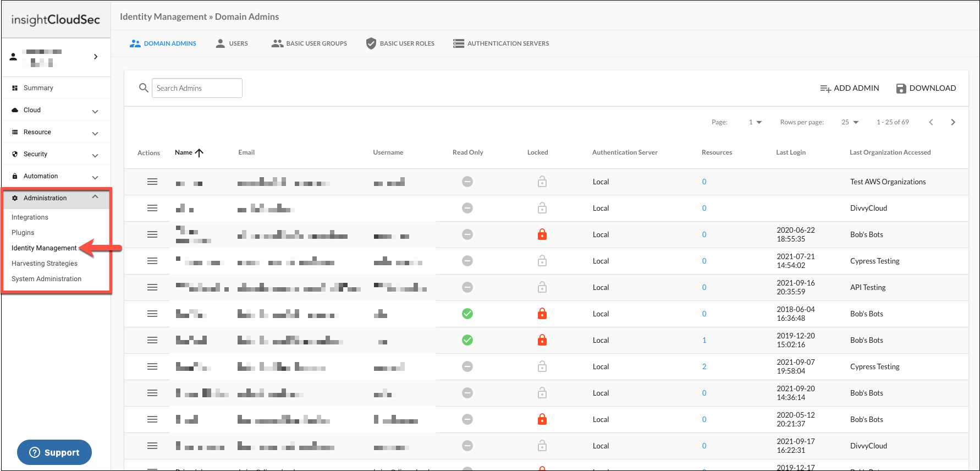Open the Page number dropdown
980x471 pixels.
click(x=755, y=122)
